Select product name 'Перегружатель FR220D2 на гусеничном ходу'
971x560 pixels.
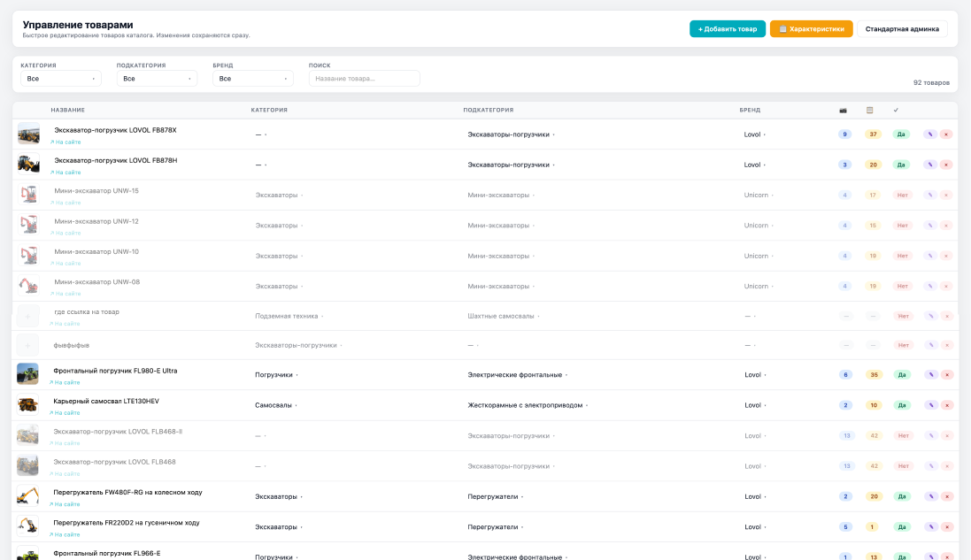[127, 523]
